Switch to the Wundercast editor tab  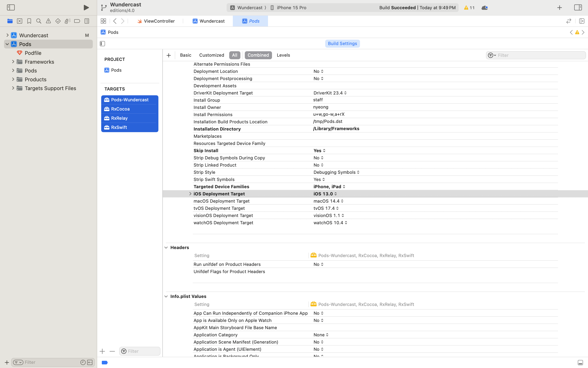209,21
